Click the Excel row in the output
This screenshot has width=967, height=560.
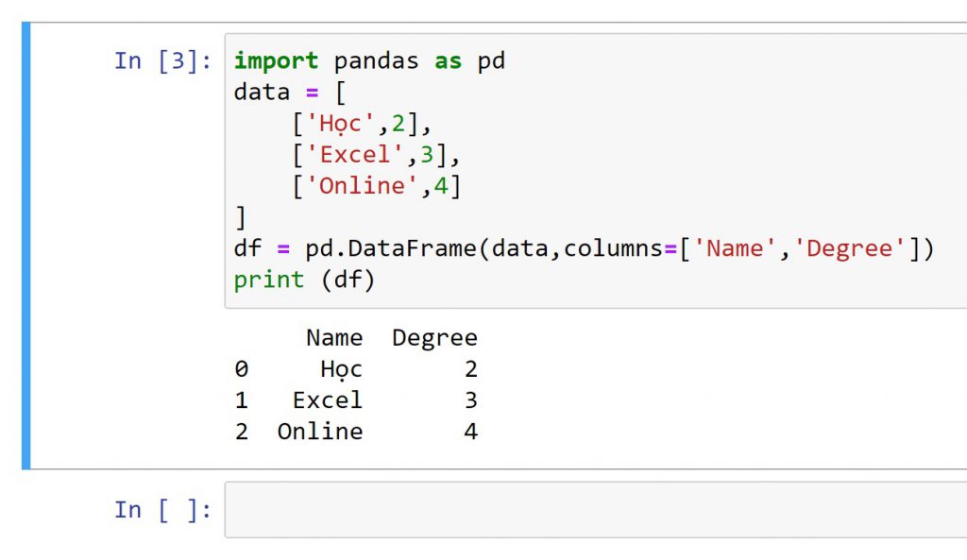[326, 399]
